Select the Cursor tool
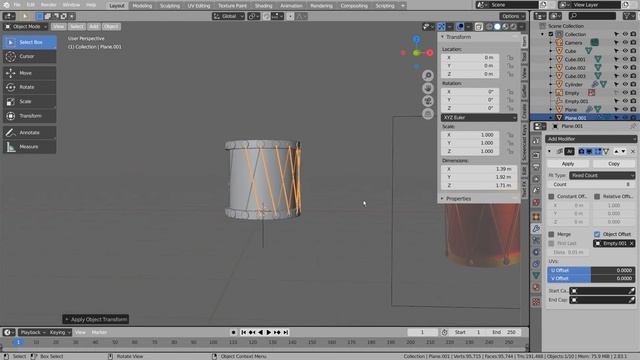The height and width of the screenshot is (360, 640). point(29,56)
